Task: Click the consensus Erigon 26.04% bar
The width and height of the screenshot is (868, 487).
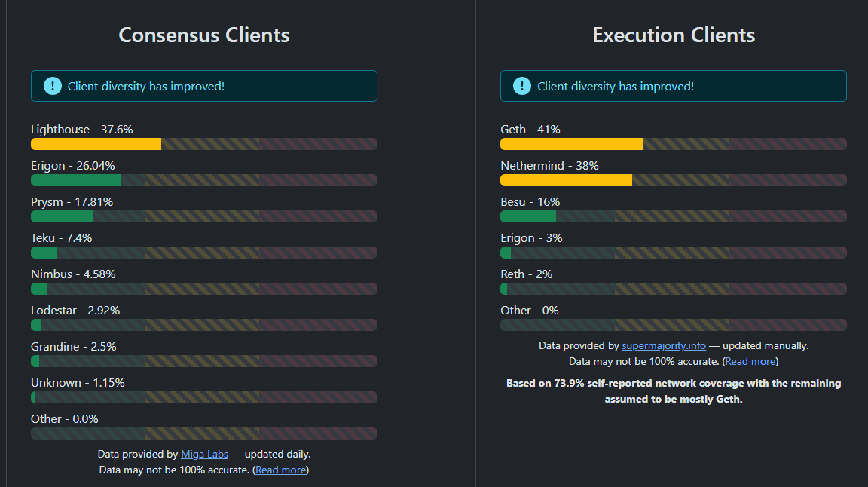Action: [203, 180]
